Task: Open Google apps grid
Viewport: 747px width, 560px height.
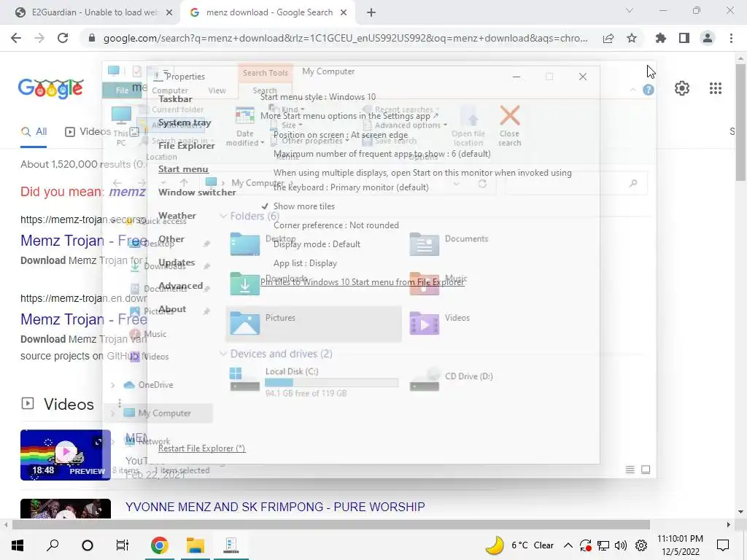Action: 715,88
